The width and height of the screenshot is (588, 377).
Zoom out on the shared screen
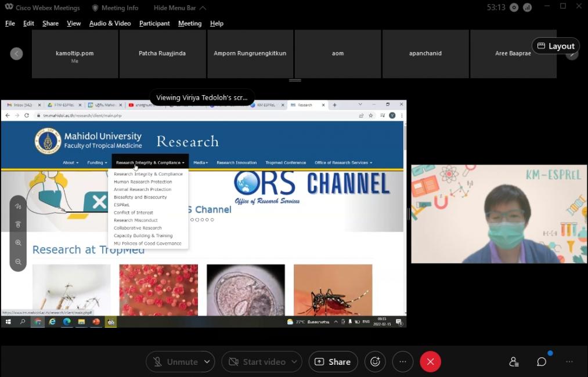(18, 262)
